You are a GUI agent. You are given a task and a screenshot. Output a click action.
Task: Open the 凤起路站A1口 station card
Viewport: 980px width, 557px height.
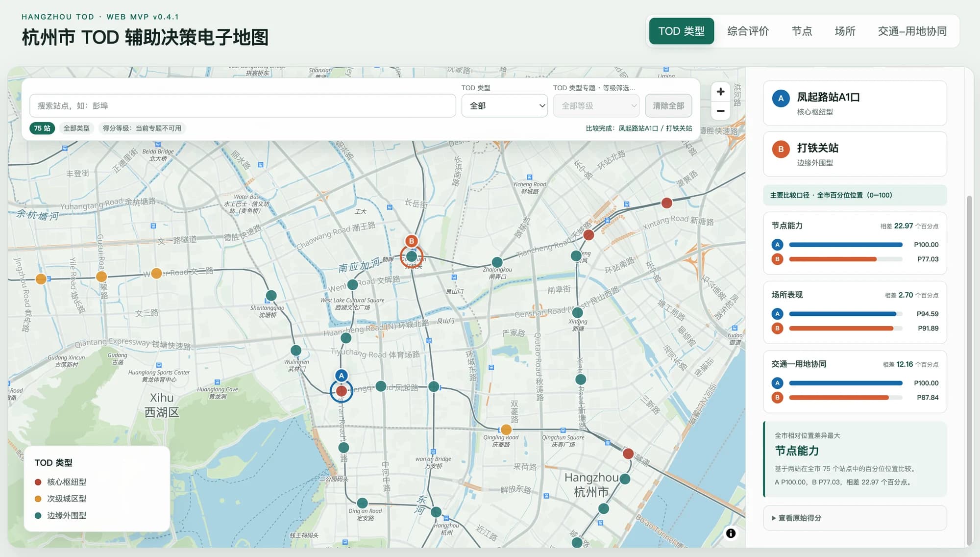pyautogui.click(x=855, y=103)
